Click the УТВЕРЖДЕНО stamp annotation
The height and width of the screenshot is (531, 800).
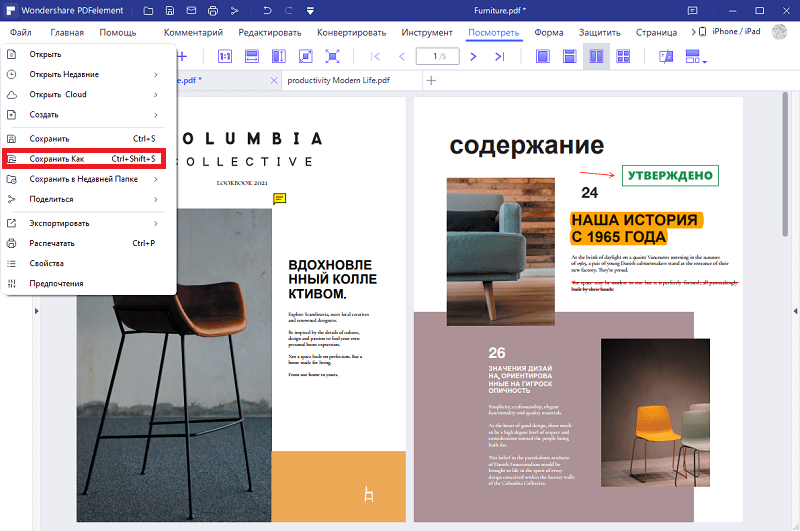(x=670, y=175)
